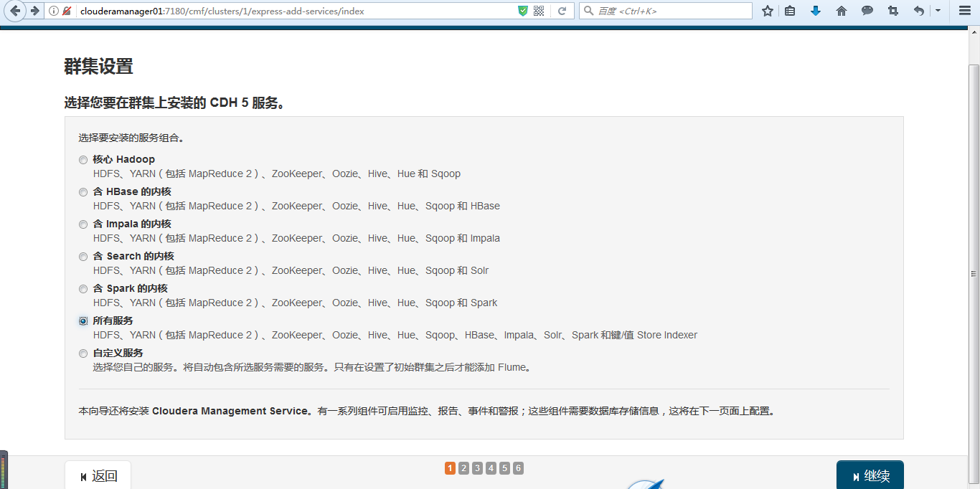Open the downloads arrow icon

816,11
